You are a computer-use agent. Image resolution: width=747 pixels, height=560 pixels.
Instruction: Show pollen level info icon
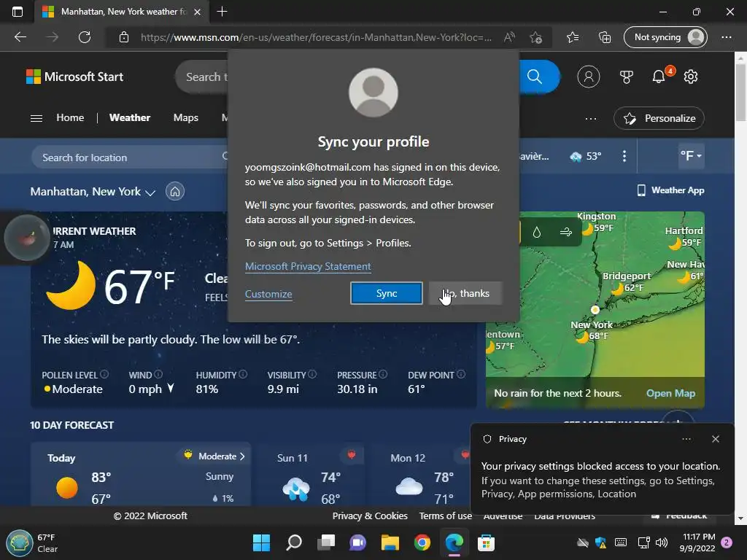click(x=104, y=374)
